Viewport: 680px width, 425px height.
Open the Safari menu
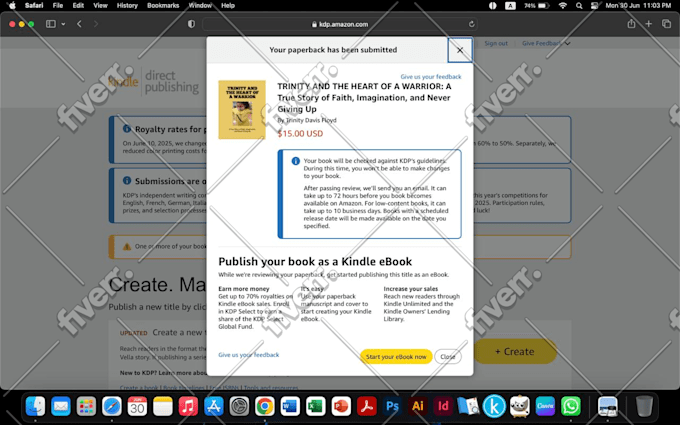click(34, 6)
